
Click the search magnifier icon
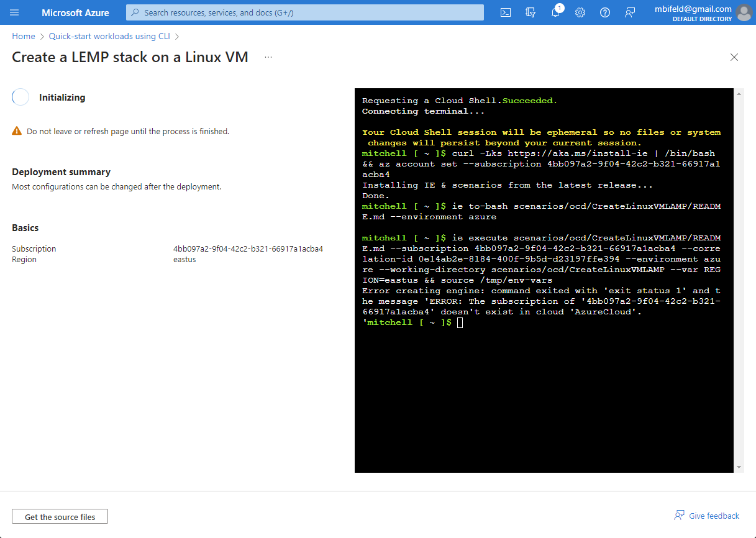pos(135,12)
